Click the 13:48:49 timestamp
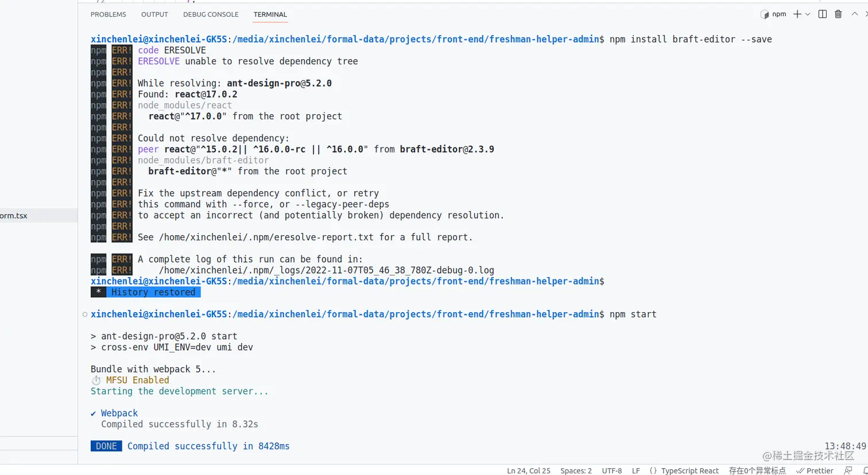Image resolution: width=868 pixels, height=475 pixels. click(845, 446)
